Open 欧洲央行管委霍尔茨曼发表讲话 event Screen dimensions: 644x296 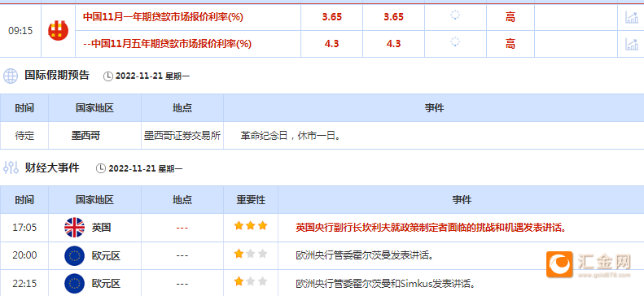tap(365, 256)
